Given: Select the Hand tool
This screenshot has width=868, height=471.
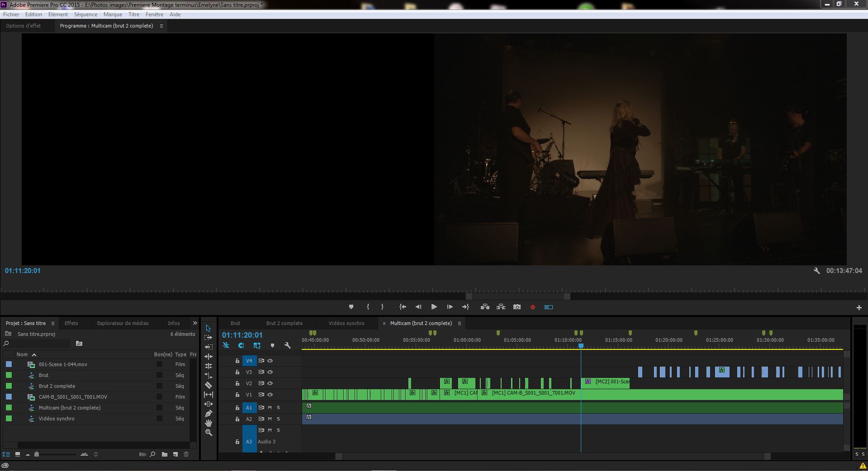Looking at the screenshot, I should [x=208, y=423].
